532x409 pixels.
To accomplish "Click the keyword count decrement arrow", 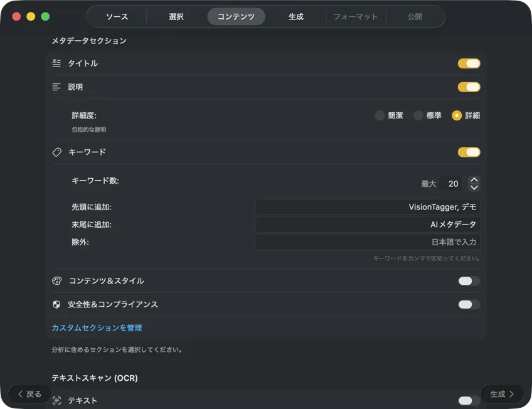I will pyautogui.click(x=474, y=187).
